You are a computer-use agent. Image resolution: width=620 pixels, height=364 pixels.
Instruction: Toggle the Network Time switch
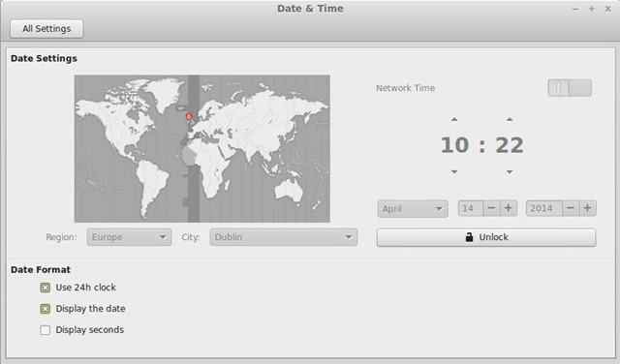pos(570,88)
